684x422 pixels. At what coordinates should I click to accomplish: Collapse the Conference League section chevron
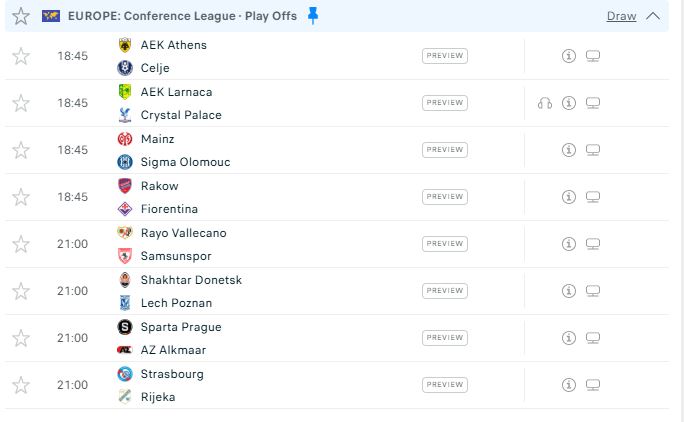click(x=653, y=16)
